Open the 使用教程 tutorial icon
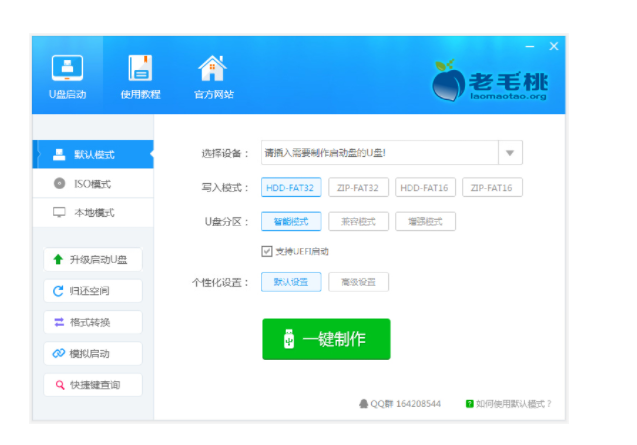This screenshot has width=637, height=445. click(x=140, y=68)
